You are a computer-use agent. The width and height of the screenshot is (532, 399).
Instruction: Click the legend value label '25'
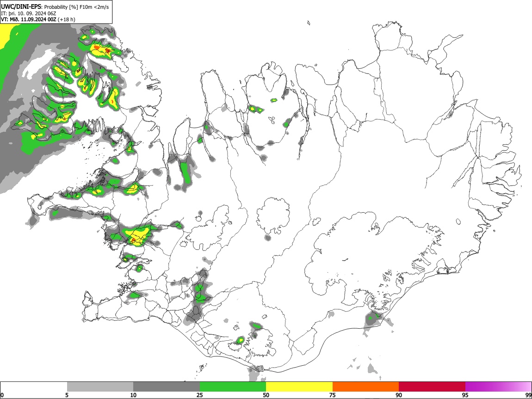coord(200,395)
